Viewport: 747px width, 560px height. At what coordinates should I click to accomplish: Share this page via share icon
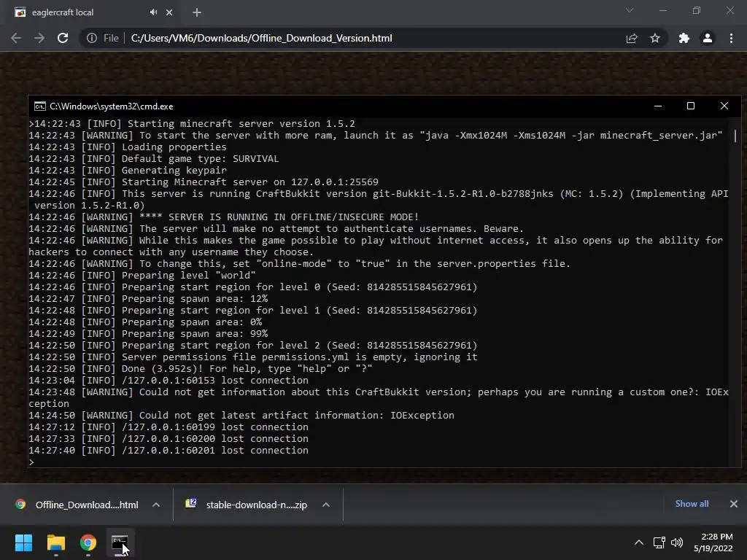pyautogui.click(x=632, y=38)
